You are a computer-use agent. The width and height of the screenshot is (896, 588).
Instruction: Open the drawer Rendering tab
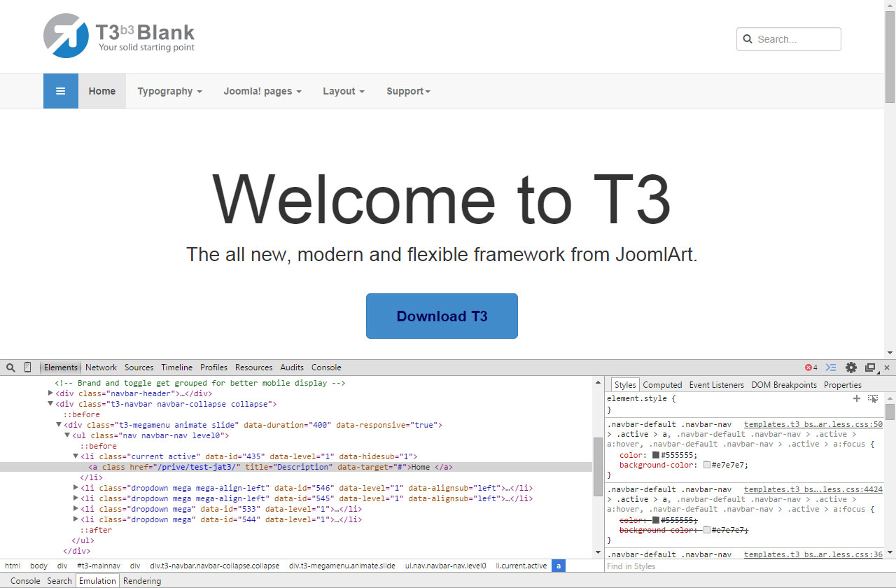pos(142,581)
